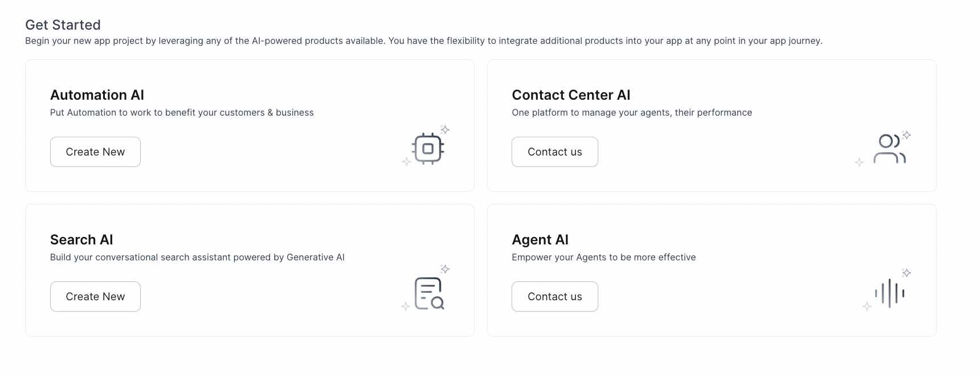Click the Contact Center AI people icon
980x376 pixels.
pyautogui.click(x=889, y=149)
